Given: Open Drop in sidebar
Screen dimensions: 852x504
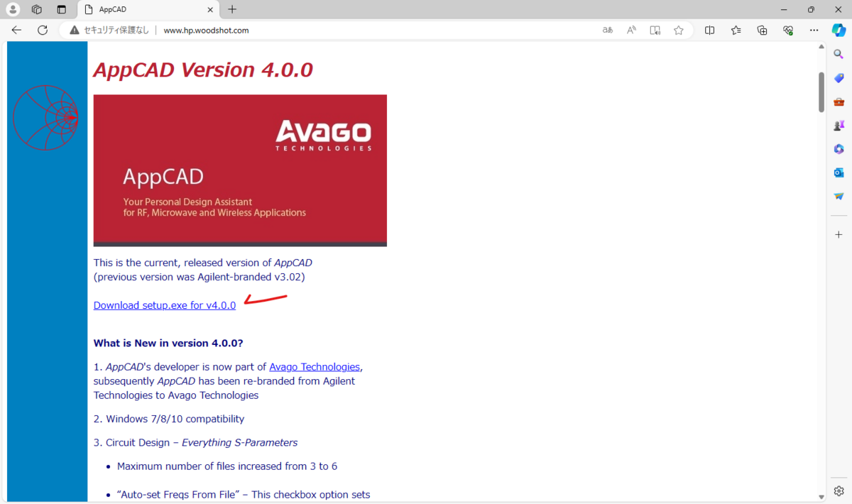Looking at the screenshot, I should coord(839,196).
